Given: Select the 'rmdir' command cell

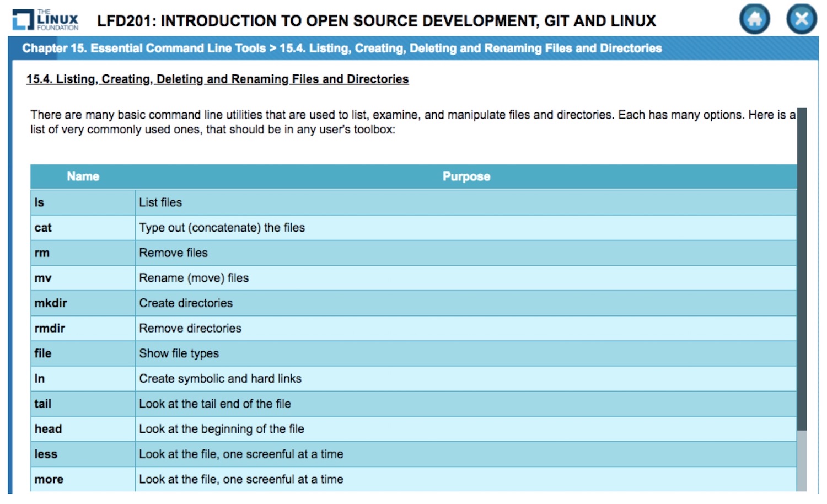Looking at the screenshot, I should [83, 329].
